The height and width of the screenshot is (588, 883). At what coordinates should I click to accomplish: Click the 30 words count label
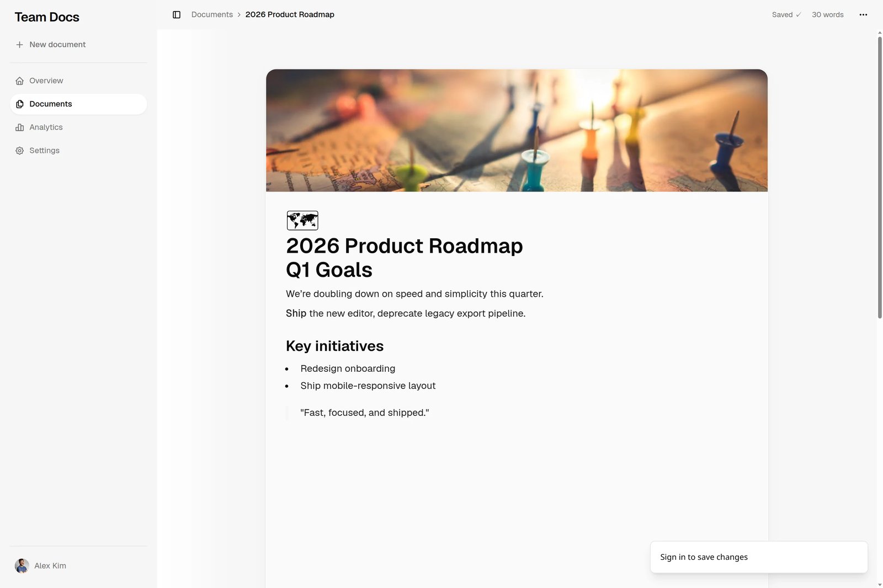(x=827, y=15)
